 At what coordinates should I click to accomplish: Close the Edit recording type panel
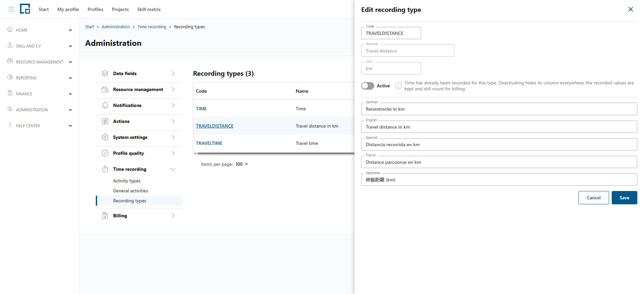[x=631, y=9]
